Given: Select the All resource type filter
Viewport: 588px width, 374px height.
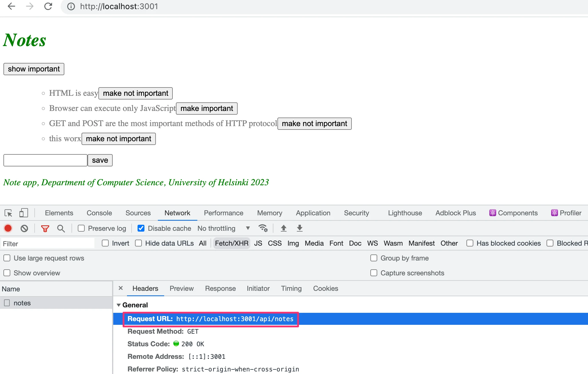Looking at the screenshot, I should pos(202,243).
